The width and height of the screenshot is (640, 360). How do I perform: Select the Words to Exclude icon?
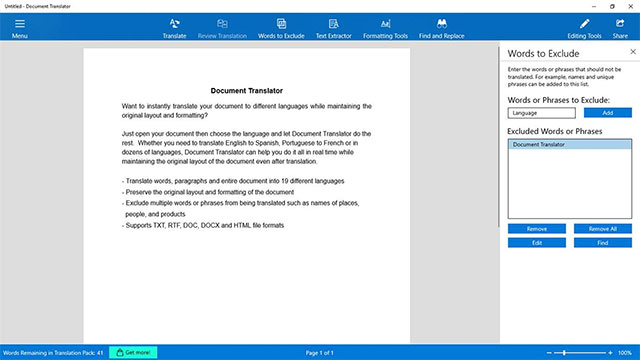281,24
